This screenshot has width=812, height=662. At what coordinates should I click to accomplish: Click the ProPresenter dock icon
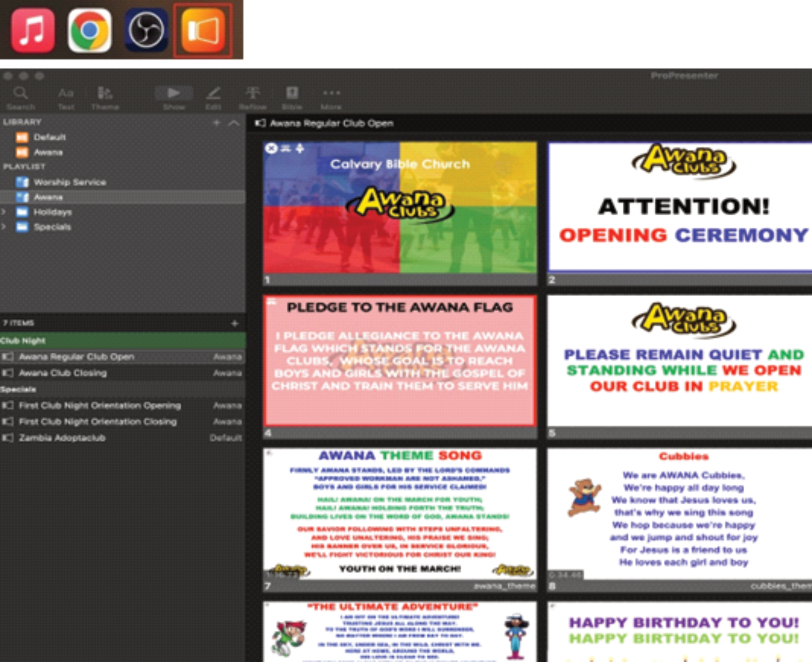pyautogui.click(x=203, y=30)
